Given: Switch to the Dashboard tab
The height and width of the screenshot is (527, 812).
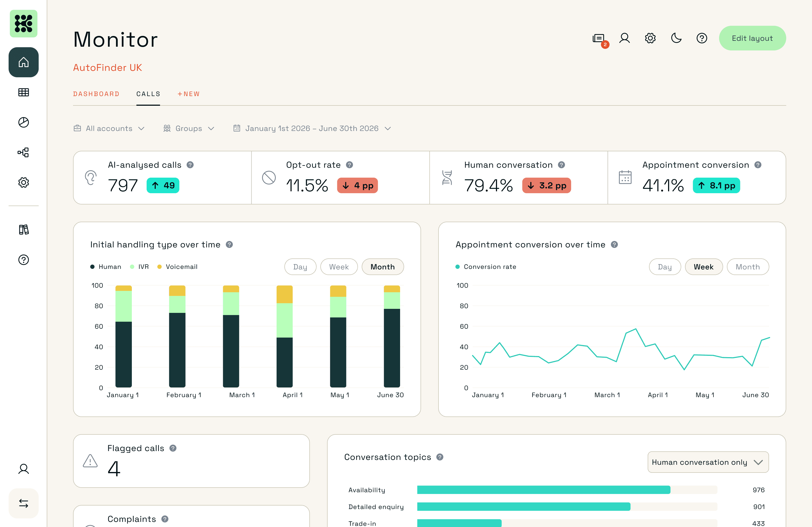Looking at the screenshot, I should tap(96, 94).
